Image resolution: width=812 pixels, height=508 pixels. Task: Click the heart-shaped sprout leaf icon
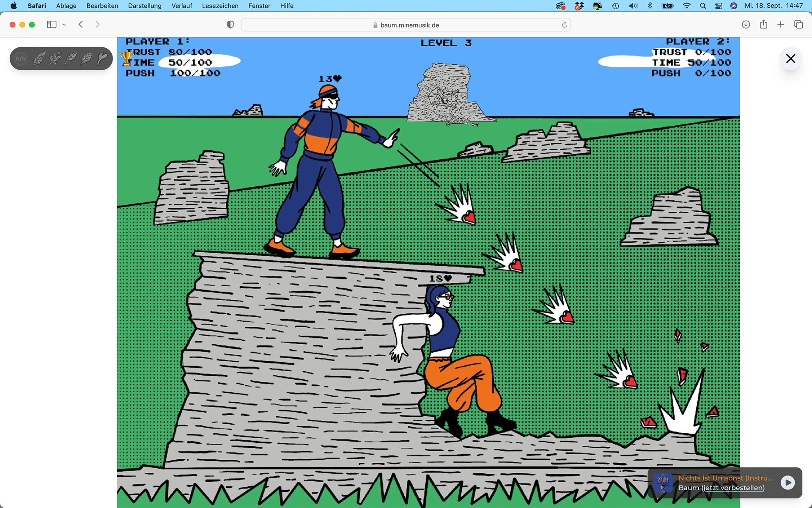102,58
